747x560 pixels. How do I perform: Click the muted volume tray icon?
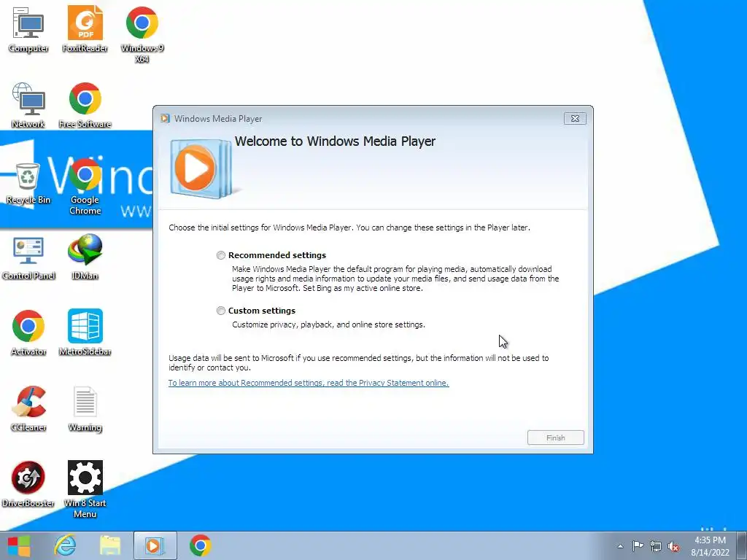coord(673,547)
